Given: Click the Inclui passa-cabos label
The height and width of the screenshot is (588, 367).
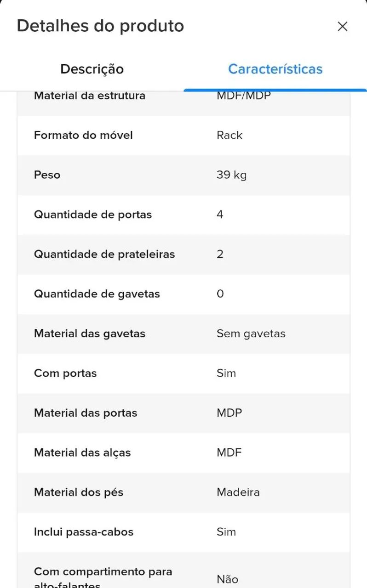Looking at the screenshot, I should (x=84, y=532).
